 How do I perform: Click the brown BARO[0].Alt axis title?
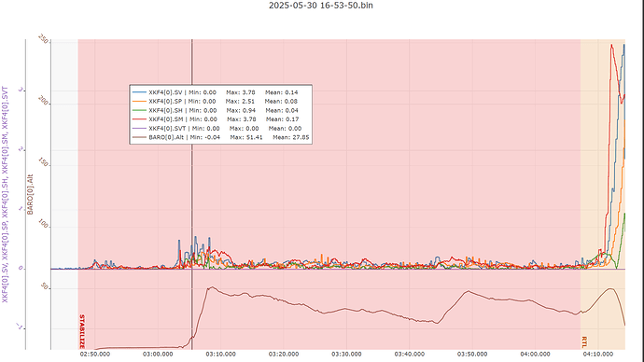pyautogui.click(x=30, y=195)
